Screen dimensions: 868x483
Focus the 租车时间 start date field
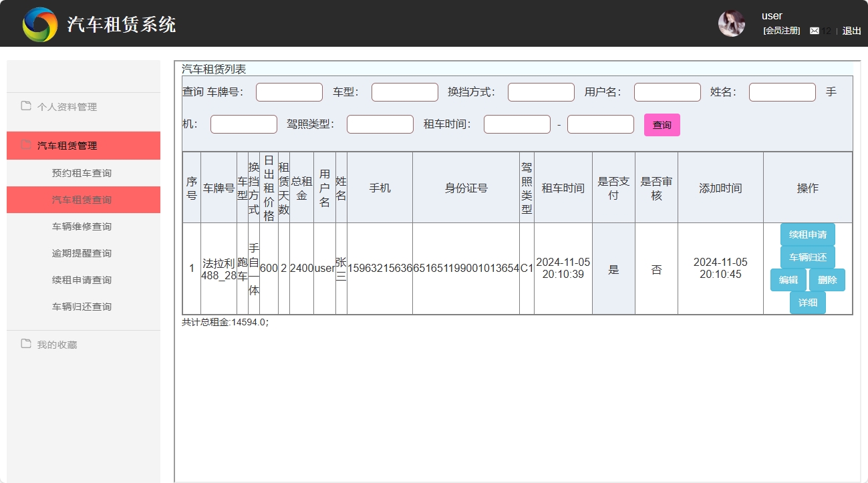(517, 124)
